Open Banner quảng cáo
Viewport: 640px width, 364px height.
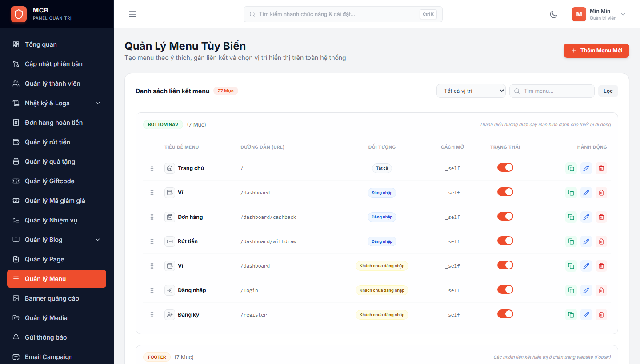57,298
